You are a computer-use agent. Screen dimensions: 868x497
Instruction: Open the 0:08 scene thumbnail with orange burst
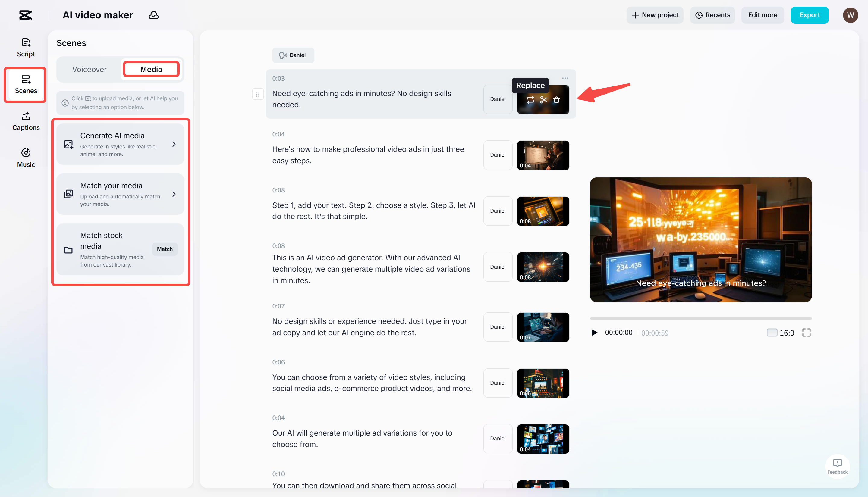tap(543, 267)
